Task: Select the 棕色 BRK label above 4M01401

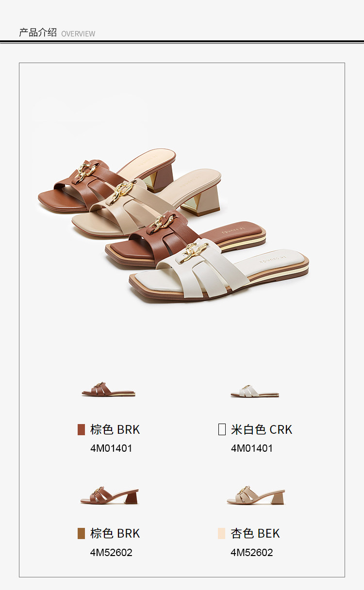Action: click(115, 429)
